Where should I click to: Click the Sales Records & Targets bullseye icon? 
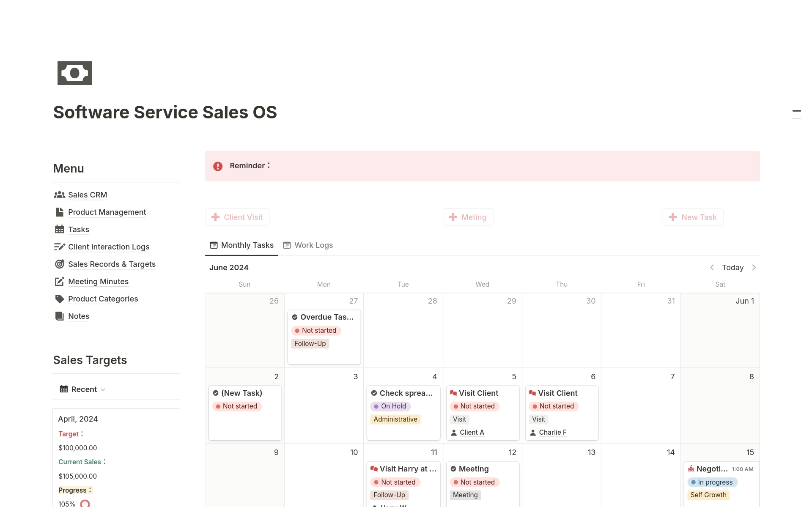coord(59,264)
